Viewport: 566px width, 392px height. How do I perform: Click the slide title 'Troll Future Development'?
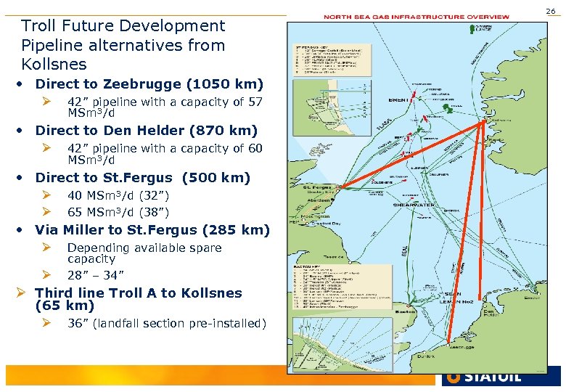[123, 26]
